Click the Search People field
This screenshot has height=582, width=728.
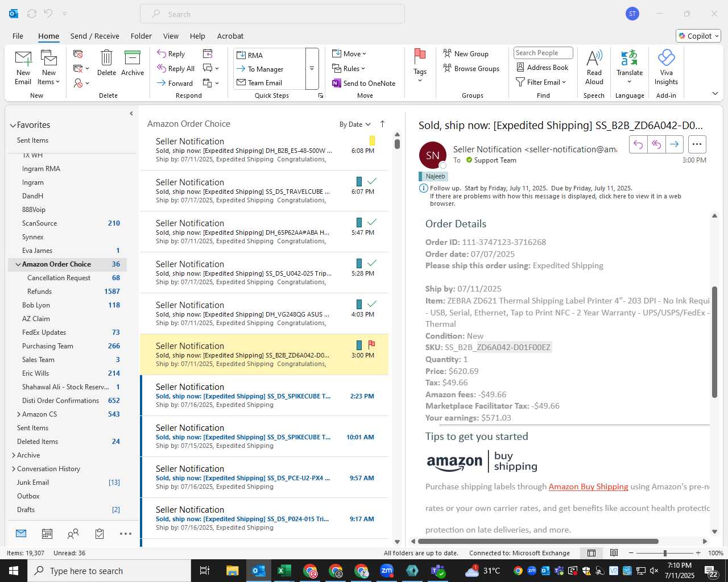click(543, 53)
